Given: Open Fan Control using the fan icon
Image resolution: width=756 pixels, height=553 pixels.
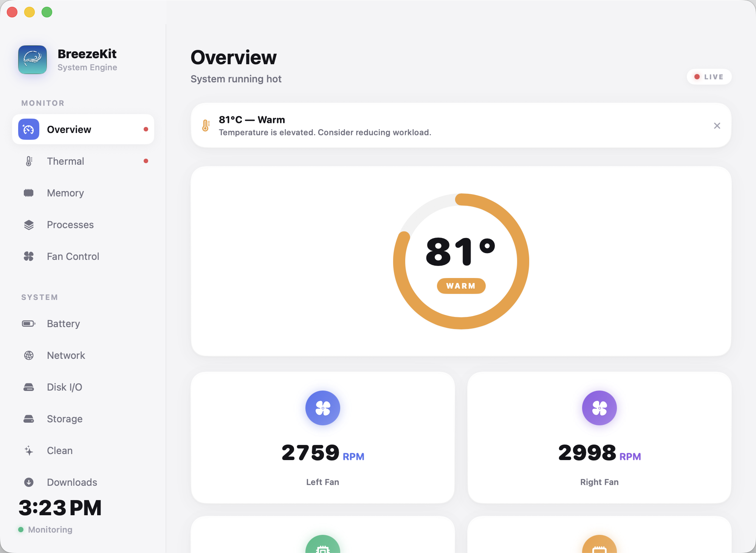Looking at the screenshot, I should [x=29, y=256].
